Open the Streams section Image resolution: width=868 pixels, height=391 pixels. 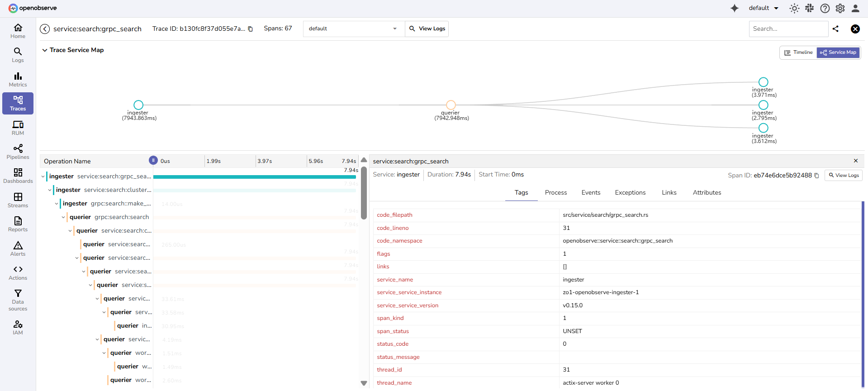pos(18,200)
